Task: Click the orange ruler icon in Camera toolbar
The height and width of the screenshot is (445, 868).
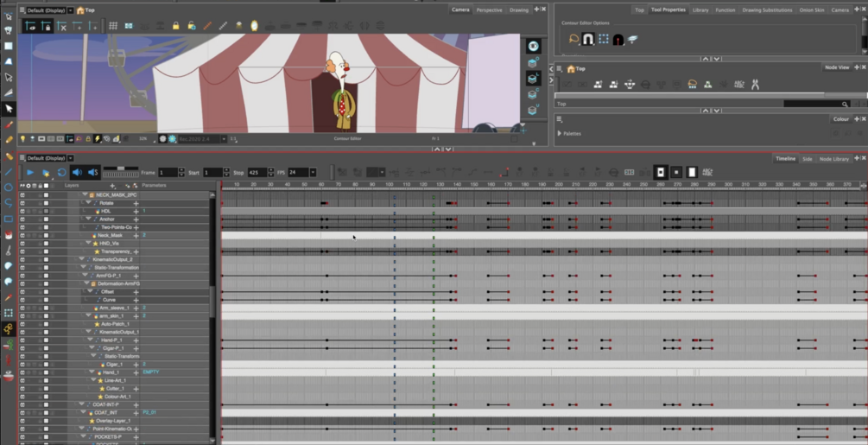Action: pyautogui.click(x=207, y=25)
